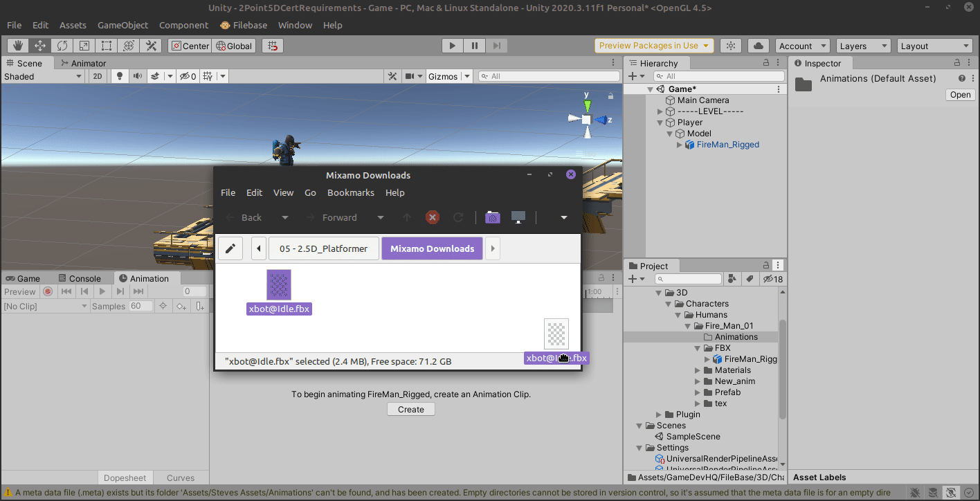Open the GameObject menu
Image resolution: width=980 pixels, height=501 pixels.
(122, 25)
